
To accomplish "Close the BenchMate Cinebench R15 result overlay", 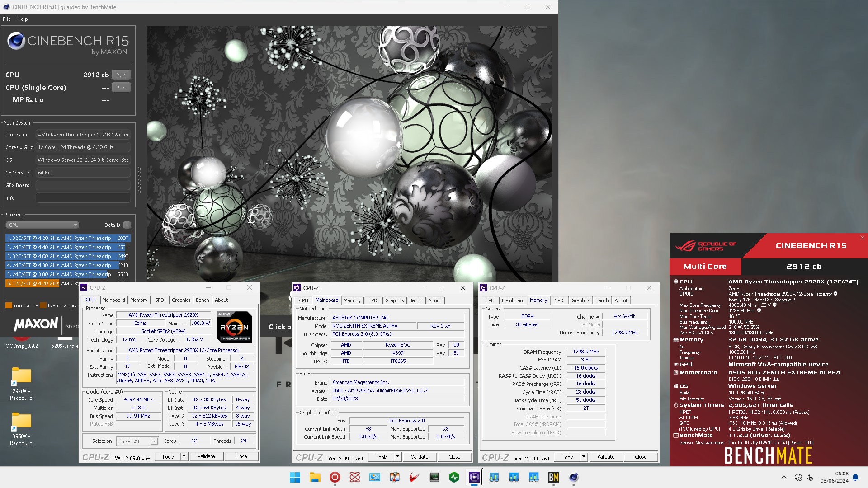I will (862, 238).
